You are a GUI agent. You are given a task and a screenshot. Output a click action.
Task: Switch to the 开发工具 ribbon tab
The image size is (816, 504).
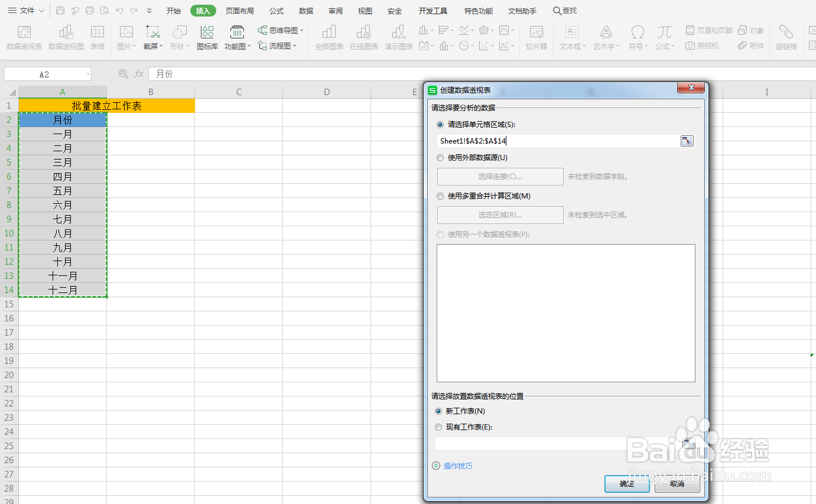pos(433,11)
